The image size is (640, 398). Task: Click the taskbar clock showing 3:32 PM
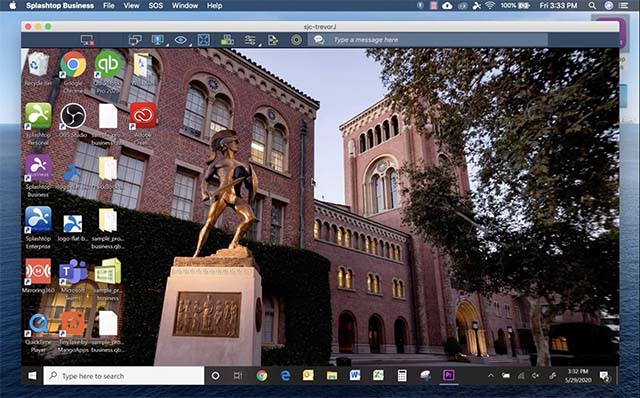(x=578, y=376)
